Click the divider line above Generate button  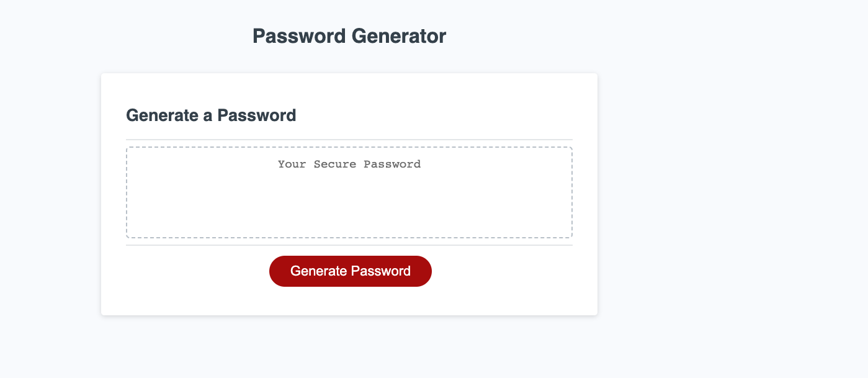[x=349, y=245]
